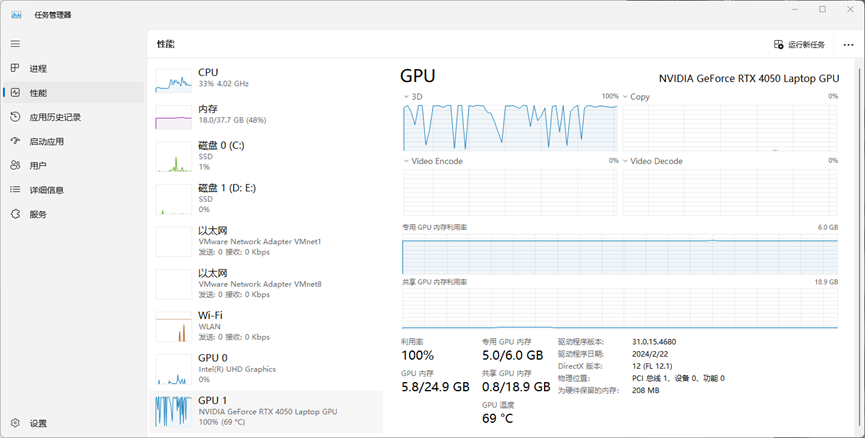The height and width of the screenshot is (438, 865).
Task: Click the 运行新任务 button text
Action: click(x=807, y=45)
